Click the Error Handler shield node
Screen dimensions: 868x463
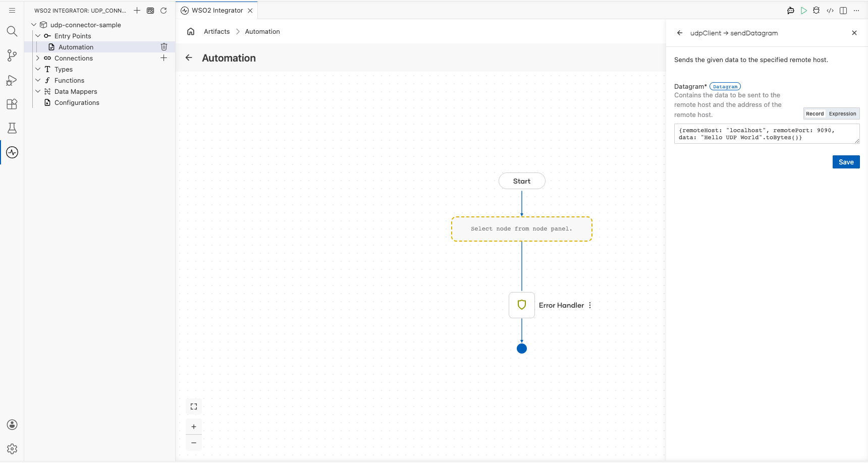coord(522,305)
